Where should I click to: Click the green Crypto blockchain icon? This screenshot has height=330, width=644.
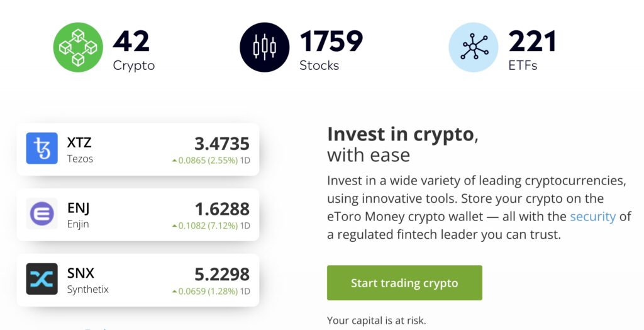(x=78, y=47)
